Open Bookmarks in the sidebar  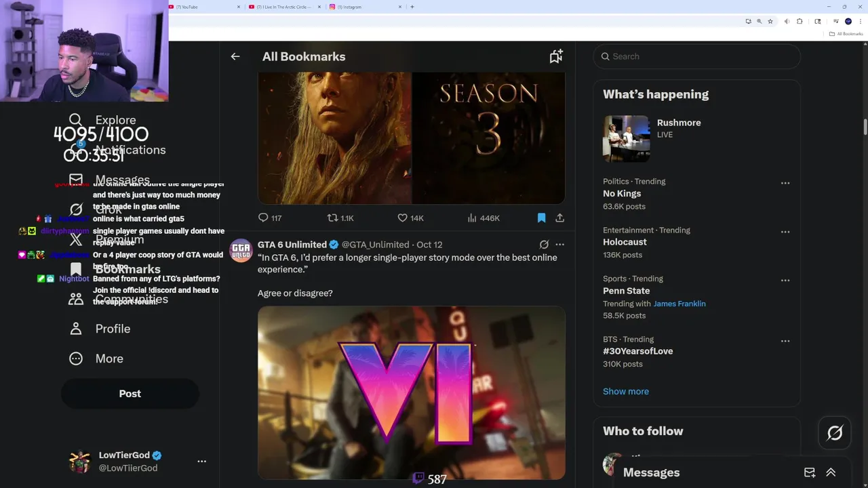115,269
